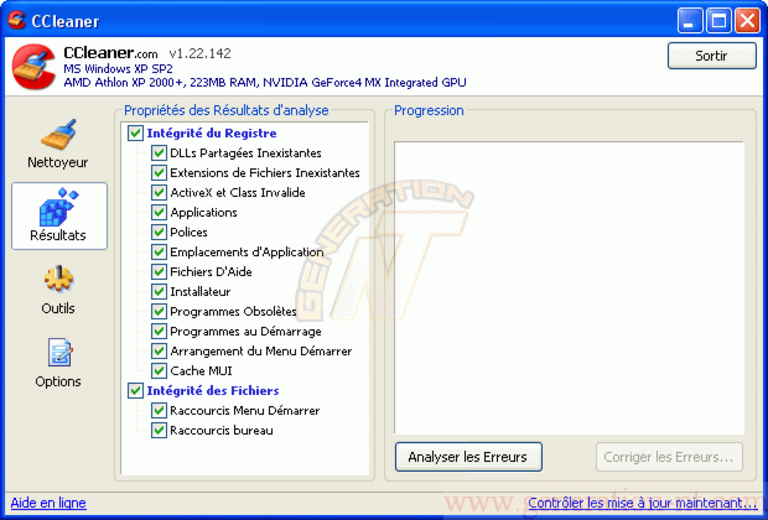The height and width of the screenshot is (520, 768).
Task: Toggle Raccourcis Menu Démarrer checkbox
Action: (x=158, y=410)
